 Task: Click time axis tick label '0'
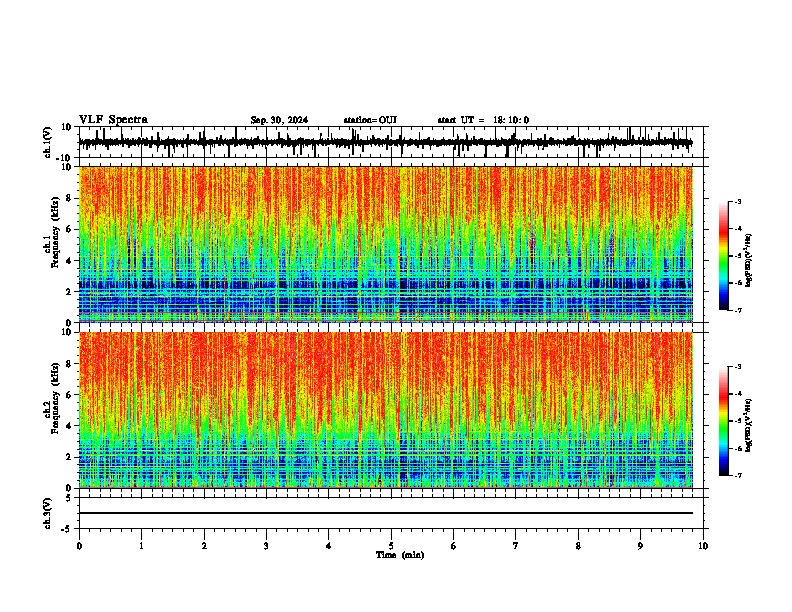[x=79, y=546]
